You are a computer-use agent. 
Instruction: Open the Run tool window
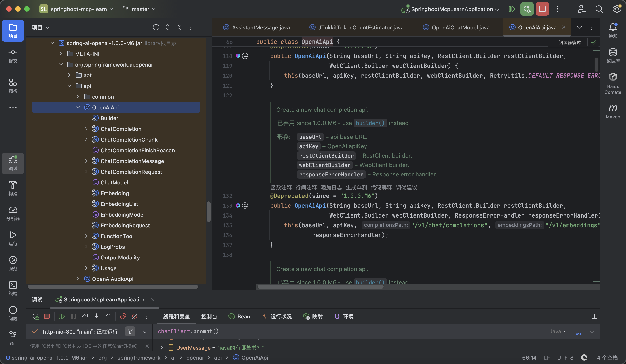pos(13,238)
